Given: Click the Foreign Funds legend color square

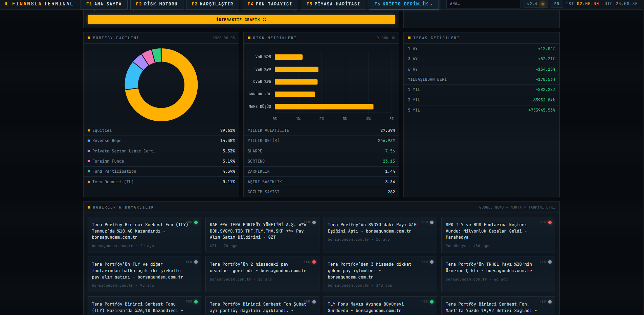Looking at the screenshot, I should [89, 161].
